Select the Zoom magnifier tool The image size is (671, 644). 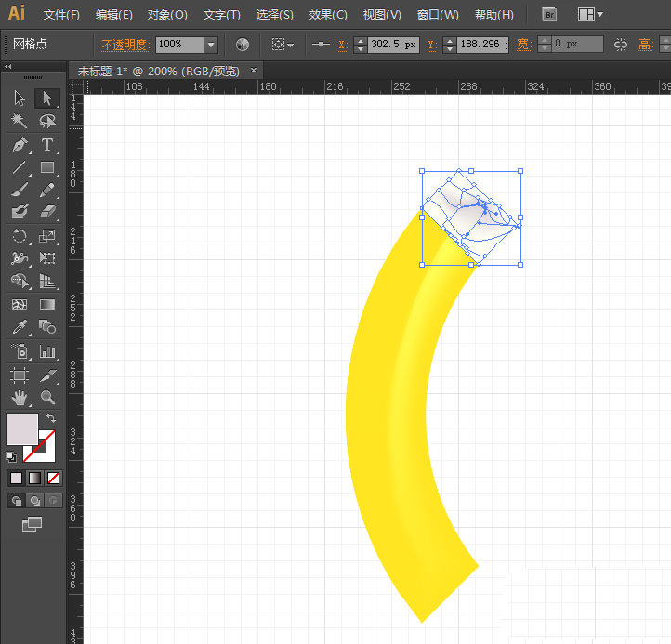(47, 398)
